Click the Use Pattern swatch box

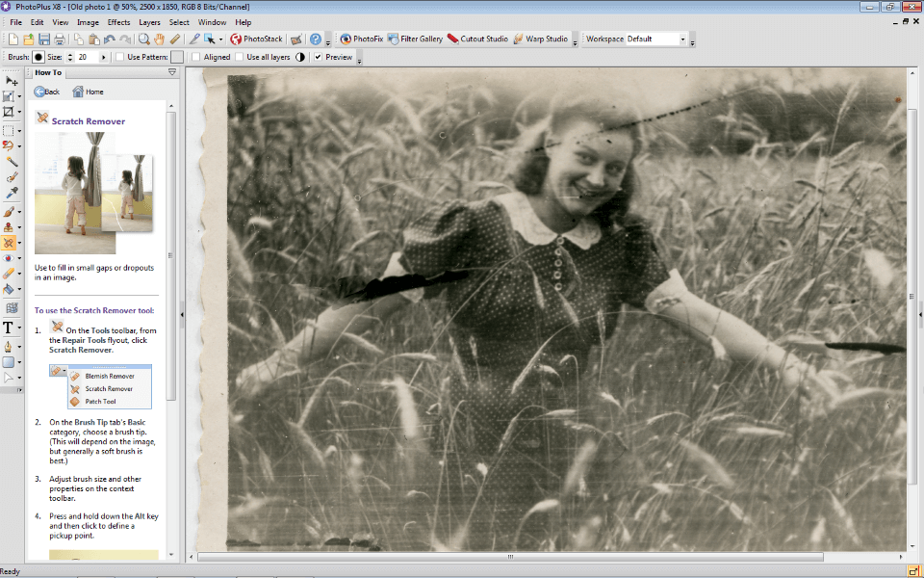(x=177, y=57)
